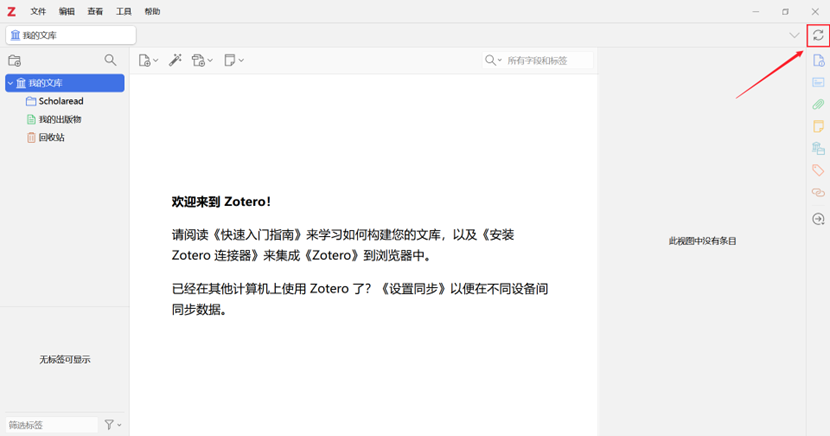The height and width of the screenshot is (436, 830).
Task: Open the 设置同步 link
Action: pyautogui.click(x=413, y=289)
